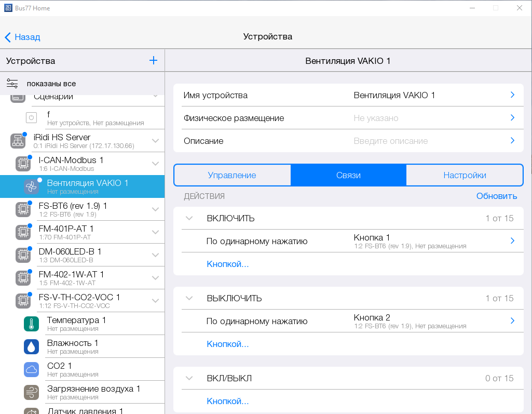The width and height of the screenshot is (532, 414).
Task: Click the fan icon of Вентиляция VAKIO 1
Action: tap(31, 186)
